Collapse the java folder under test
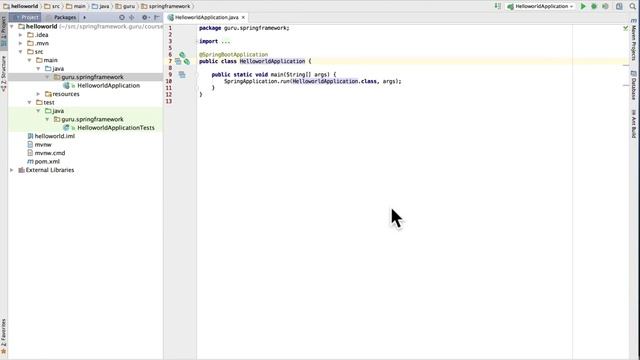The width and height of the screenshot is (640, 360). tap(38, 111)
